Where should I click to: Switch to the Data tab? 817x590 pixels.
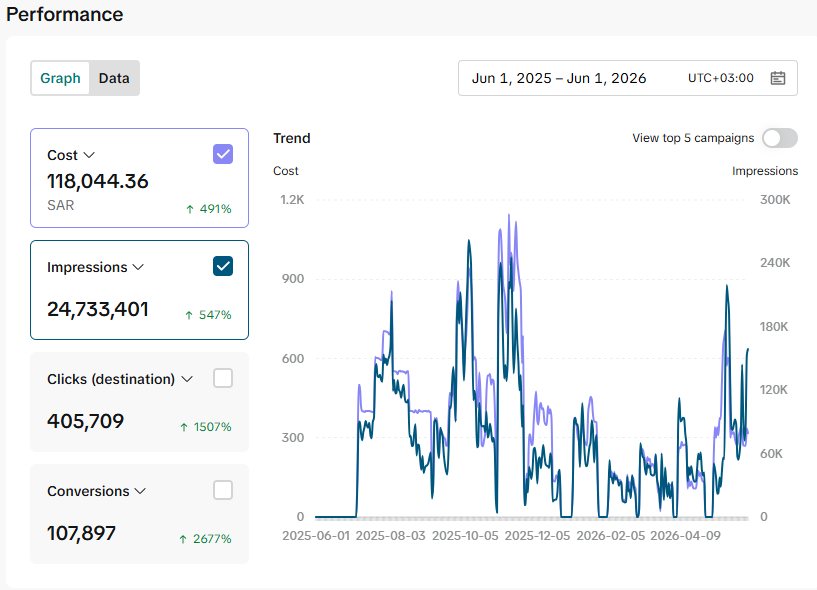pyautogui.click(x=114, y=78)
